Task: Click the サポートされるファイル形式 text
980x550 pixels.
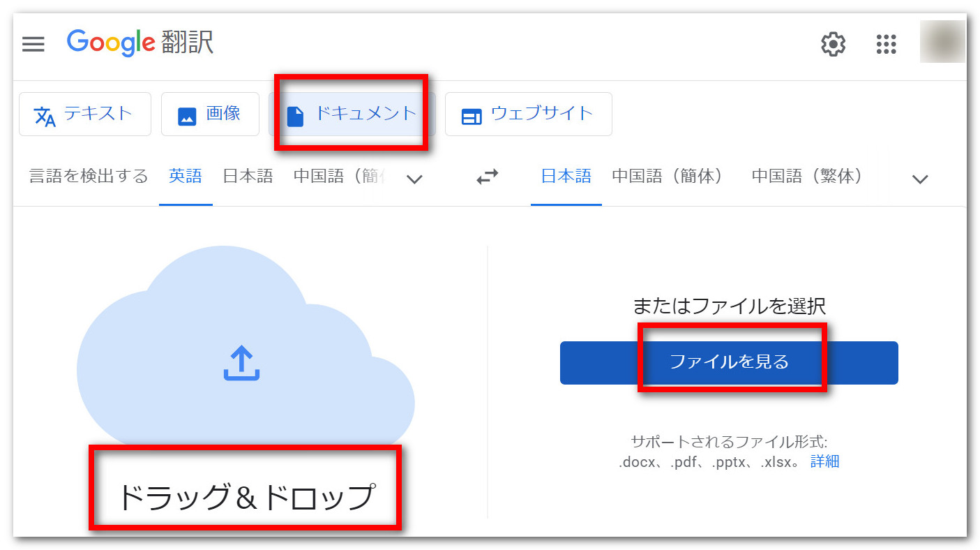Action: [x=729, y=442]
